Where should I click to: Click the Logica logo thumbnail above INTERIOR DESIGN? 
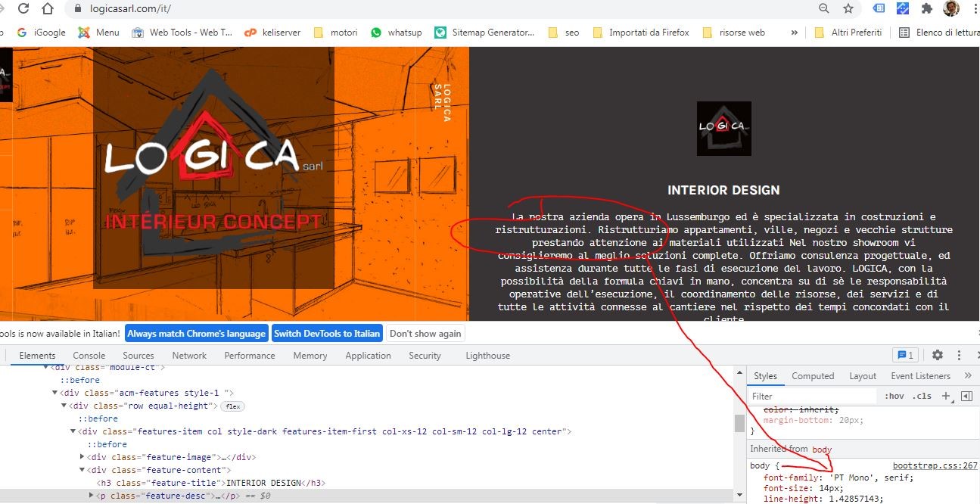tap(723, 129)
